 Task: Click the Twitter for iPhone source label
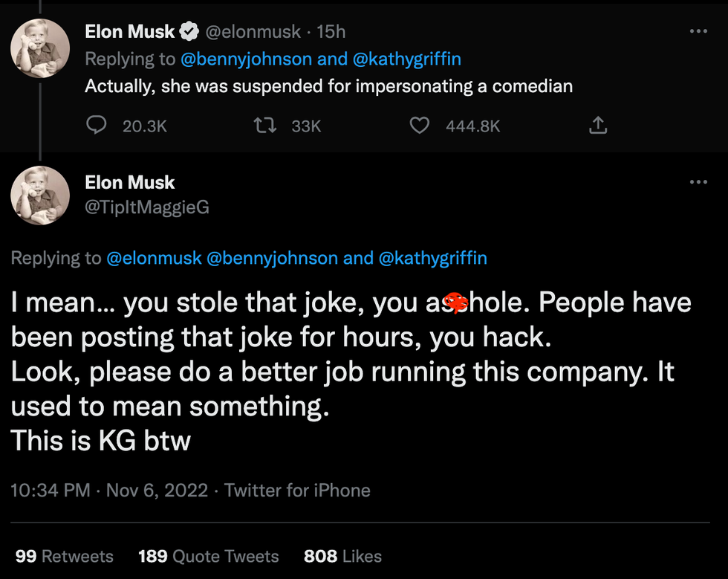coord(297,491)
